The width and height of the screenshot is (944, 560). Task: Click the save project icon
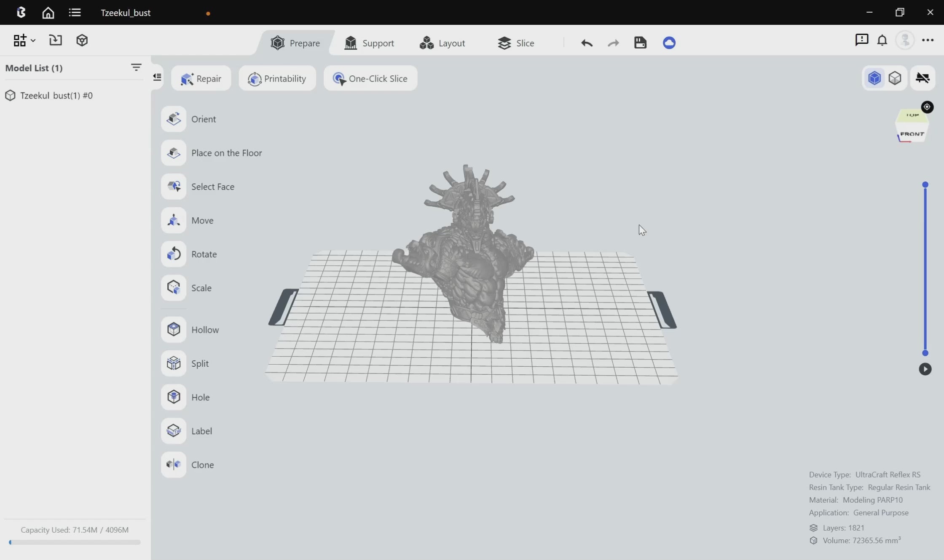(640, 43)
